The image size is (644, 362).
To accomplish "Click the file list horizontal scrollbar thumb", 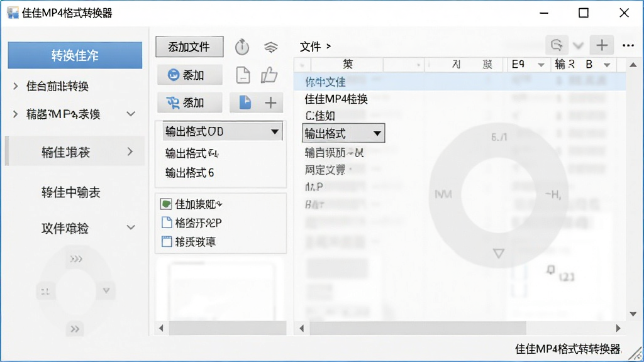I will coord(418,328).
